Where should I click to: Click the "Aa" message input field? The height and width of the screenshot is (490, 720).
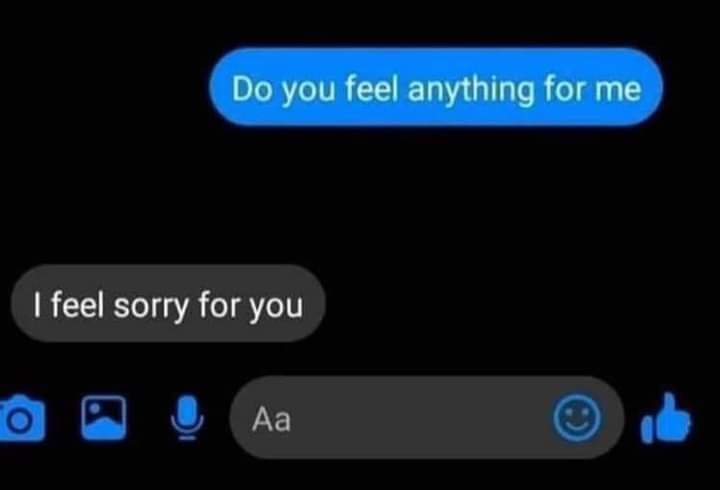coord(427,417)
